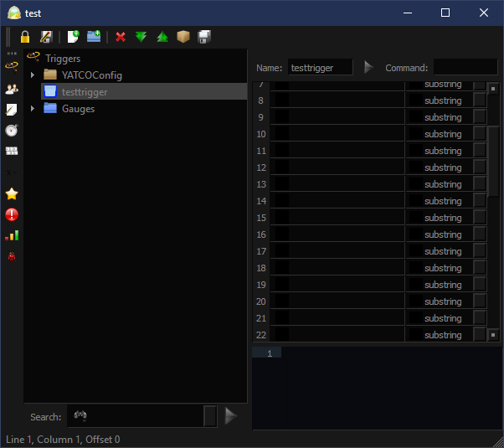The height and width of the screenshot is (448, 504).
Task: Expand the YATCOConfig folder
Action: click(33, 75)
